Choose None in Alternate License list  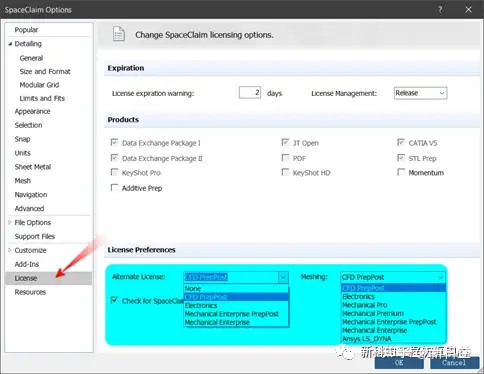click(x=236, y=288)
